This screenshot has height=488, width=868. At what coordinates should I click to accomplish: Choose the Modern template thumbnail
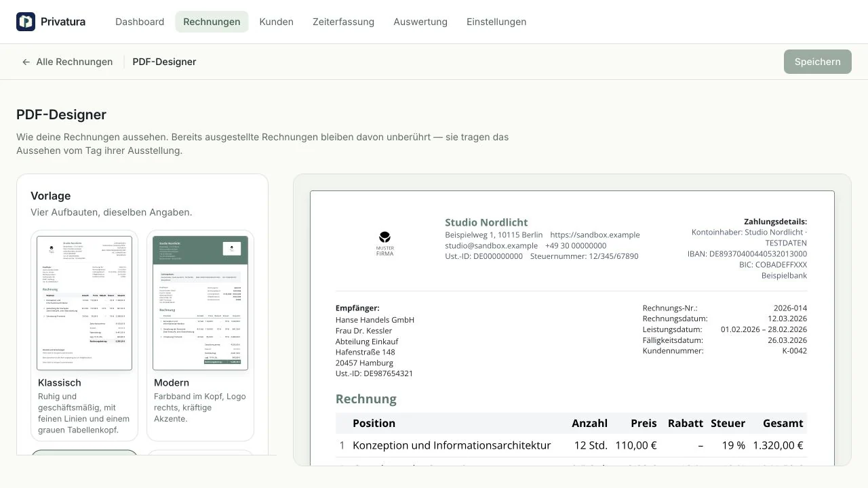tap(201, 303)
